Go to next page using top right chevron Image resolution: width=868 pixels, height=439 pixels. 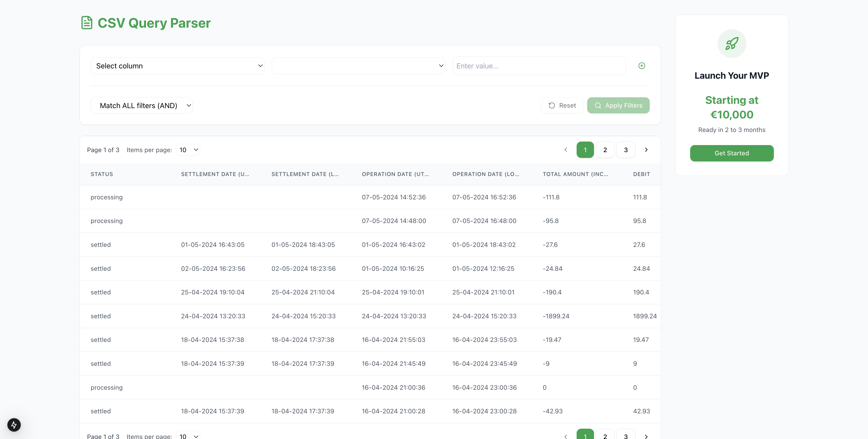646,150
